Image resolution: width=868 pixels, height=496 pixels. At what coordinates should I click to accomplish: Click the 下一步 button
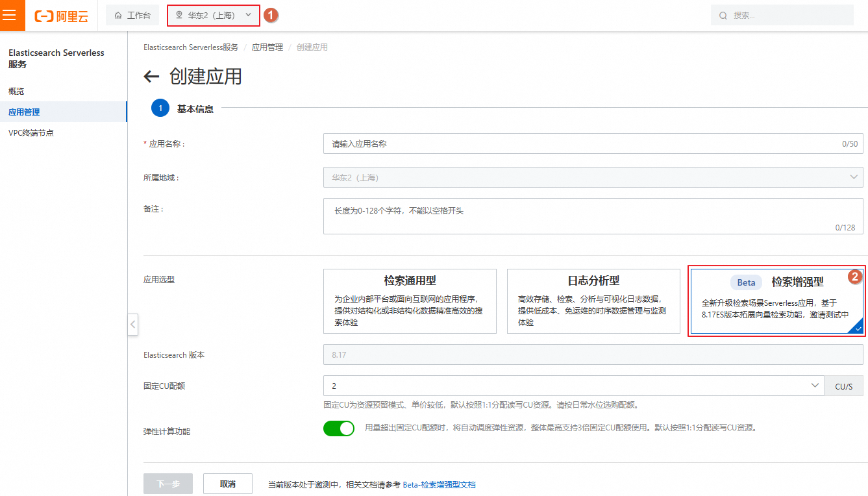[x=168, y=484]
